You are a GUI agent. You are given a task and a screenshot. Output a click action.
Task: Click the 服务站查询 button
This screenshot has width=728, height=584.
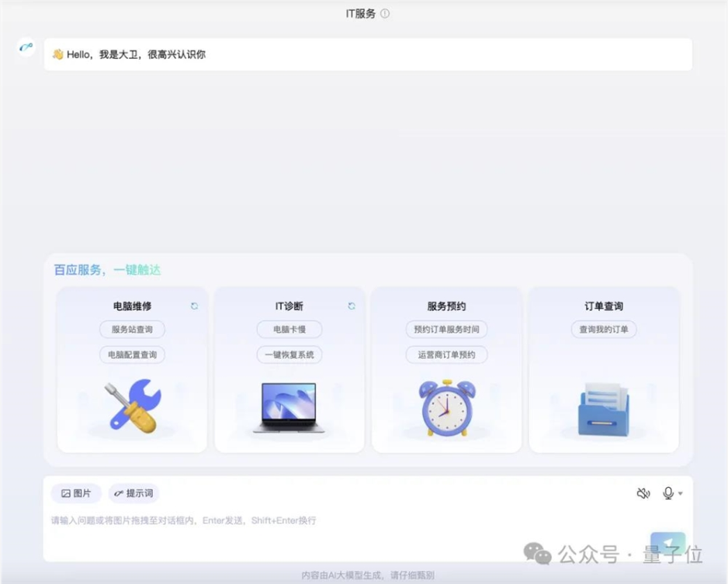point(130,330)
